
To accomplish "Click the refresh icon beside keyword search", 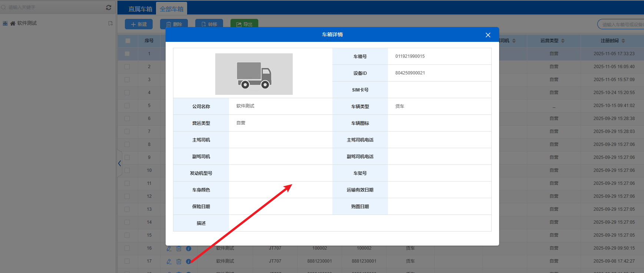I will 109,7.
